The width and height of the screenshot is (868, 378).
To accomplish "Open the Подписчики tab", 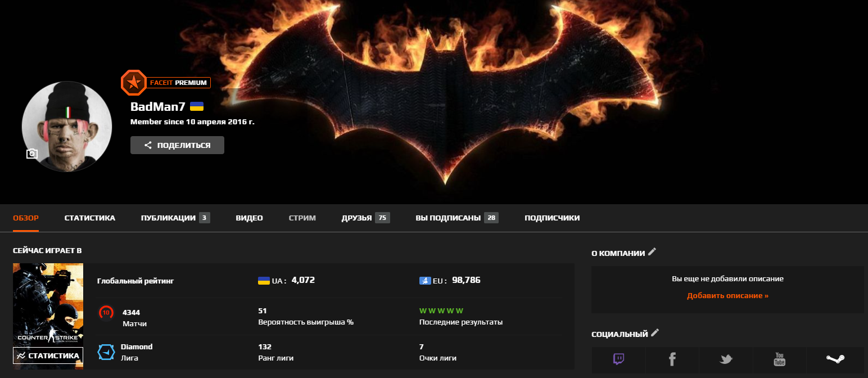I will 552,218.
